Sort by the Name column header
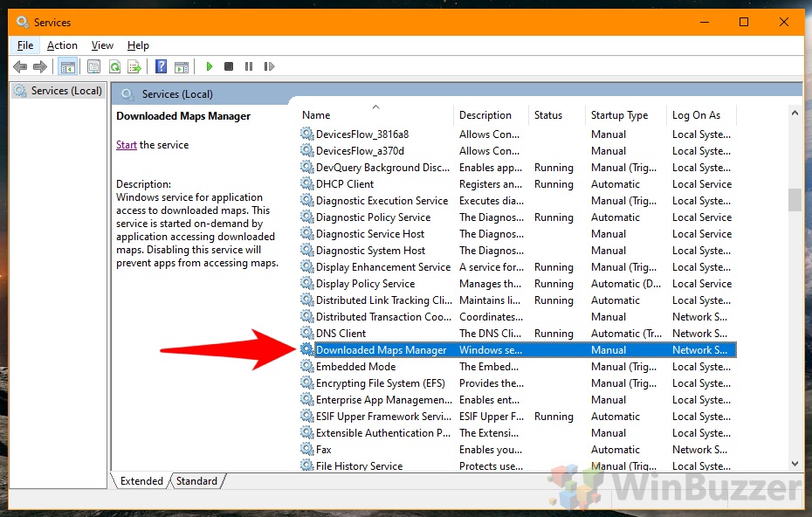This screenshot has width=812, height=517. (x=376, y=115)
